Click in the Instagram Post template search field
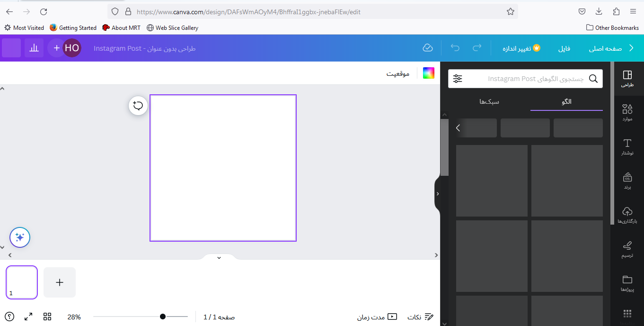This screenshot has height=326, width=644. point(525,79)
